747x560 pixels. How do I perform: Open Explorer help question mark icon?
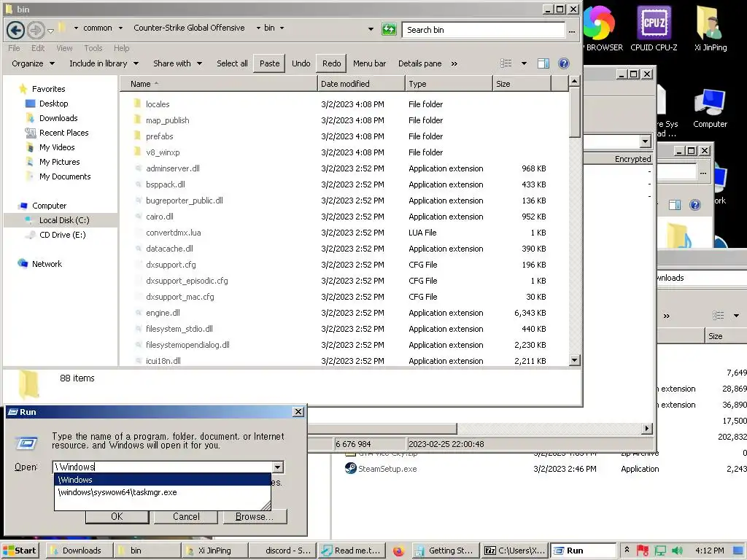click(564, 63)
